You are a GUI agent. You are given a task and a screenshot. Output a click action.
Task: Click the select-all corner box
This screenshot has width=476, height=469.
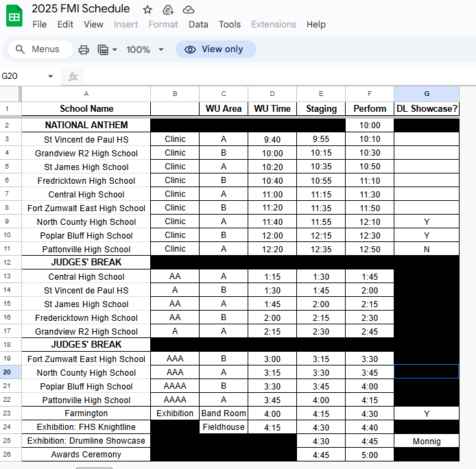coord(10,93)
